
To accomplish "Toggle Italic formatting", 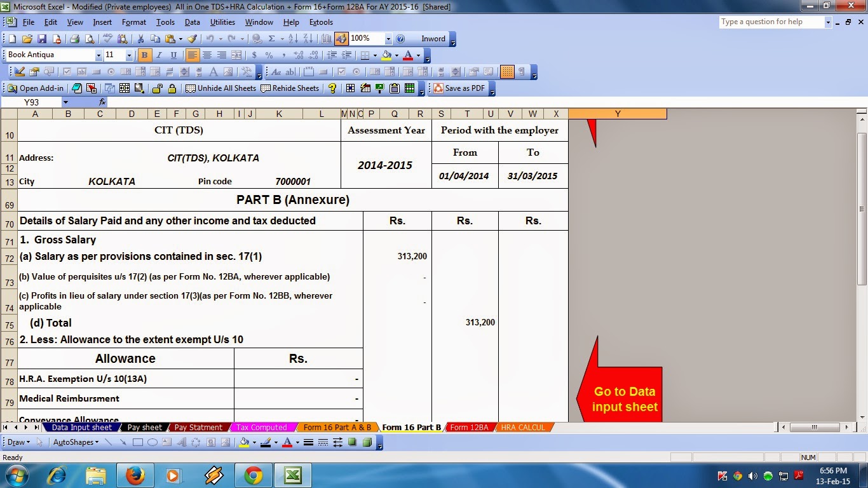I will click(159, 55).
